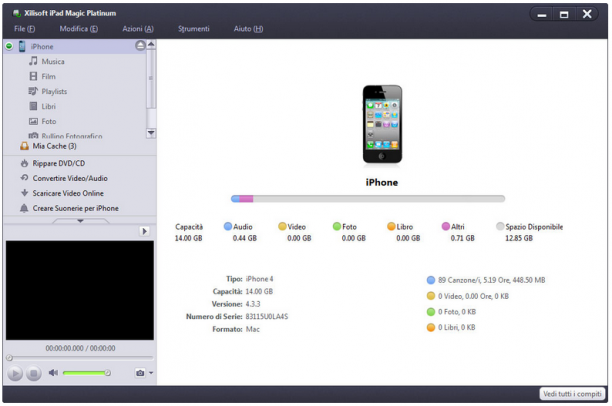Viewport: 612px width, 406px height.
Task: Click the Creare Suonerie bell icon
Action: [24, 208]
